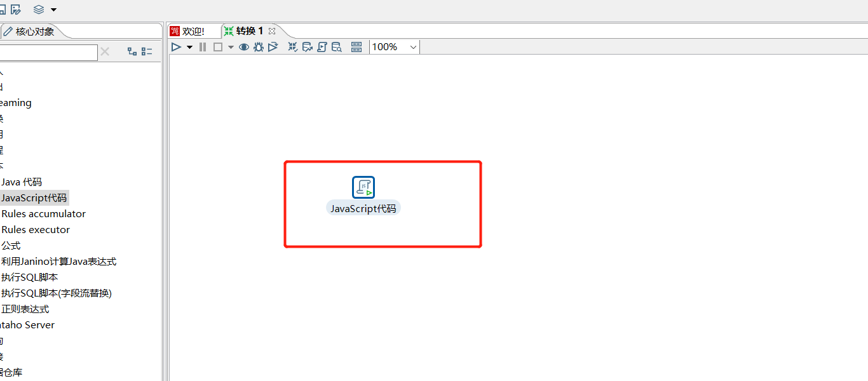The width and height of the screenshot is (868, 381).
Task: Stop the running transformation
Action: [217, 47]
